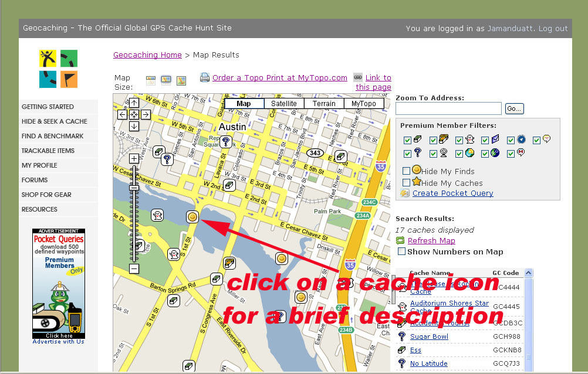Open the ghost virtual cache icon near W Cesar Chavez St
This screenshot has width=588, height=374.
157,215
